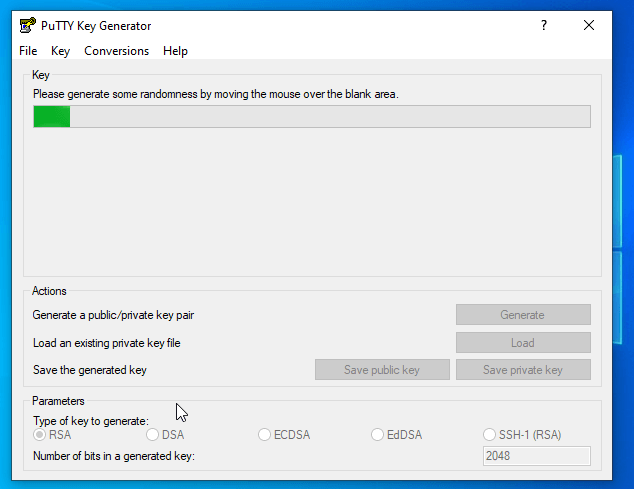Close the PuTTY Key Generator window

tap(589, 25)
